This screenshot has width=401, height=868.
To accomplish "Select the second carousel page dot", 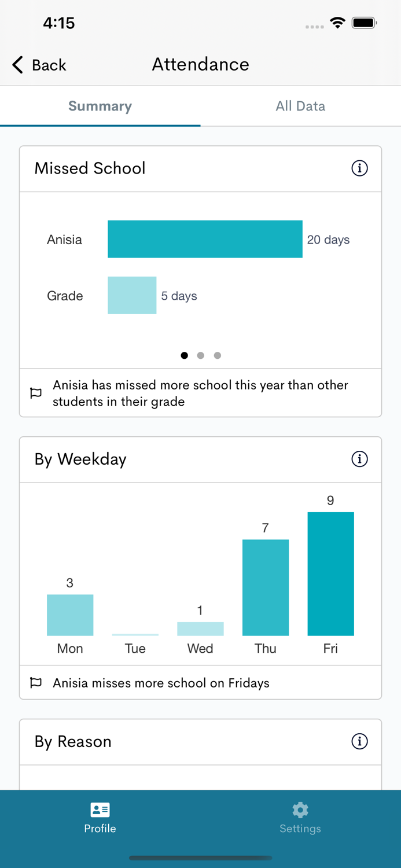I will 200,355.
